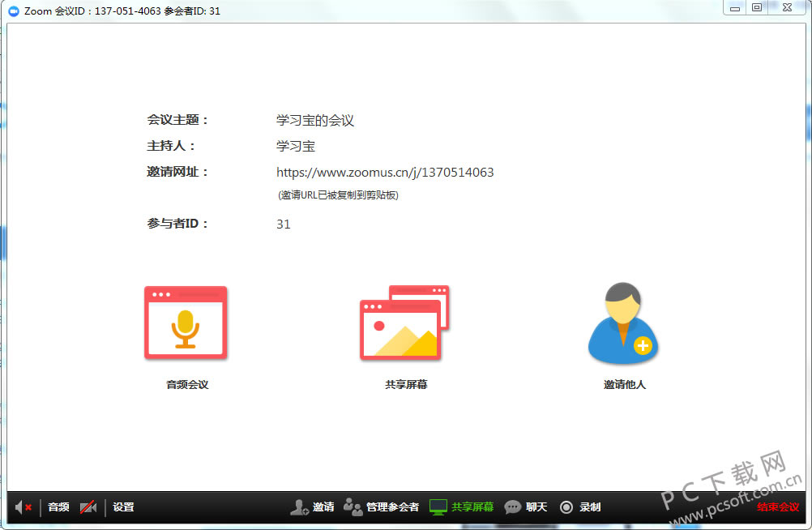Click the Zoom logo icon in the title bar
Viewport: 812px width, 530px height.
(14, 11)
